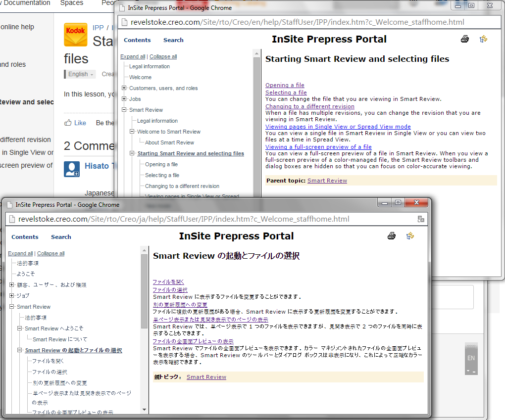Expand the ジョブ node in the Japanese contents tree
Image resolution: width=505 pixels, height=420 pixels.
click(12, 296)
